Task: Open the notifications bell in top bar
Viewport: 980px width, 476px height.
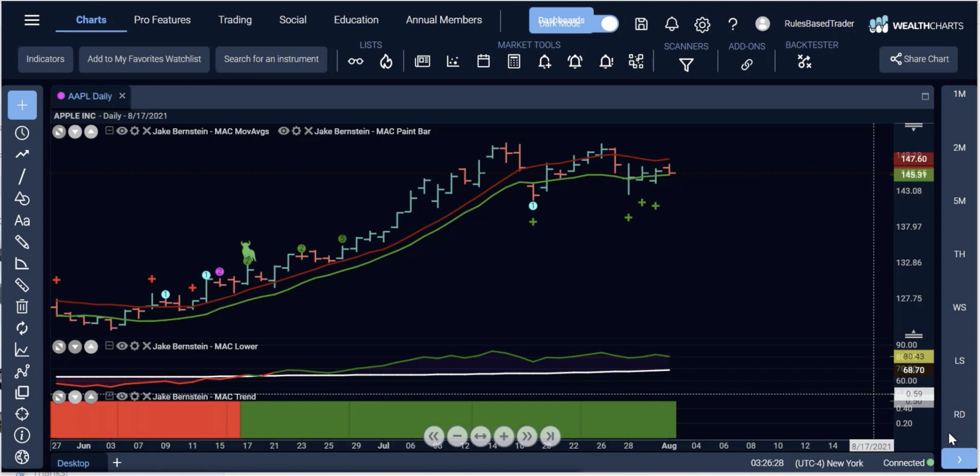Action: tap(671, 24)
